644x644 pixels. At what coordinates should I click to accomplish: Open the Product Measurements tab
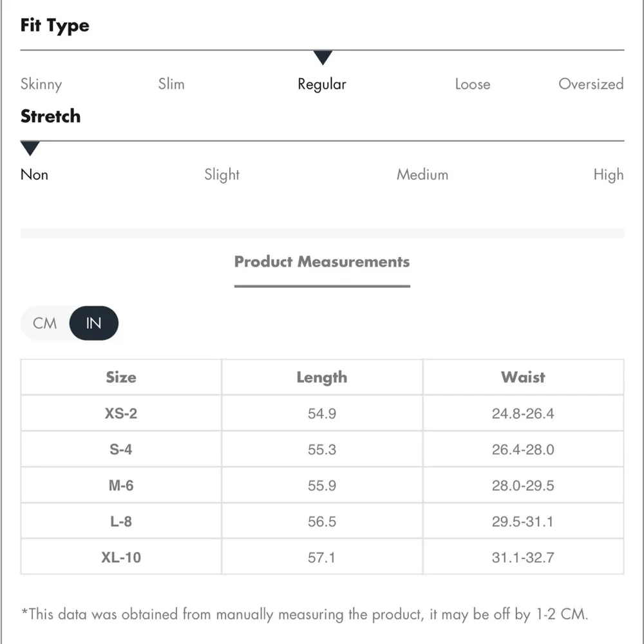pos(322,262)
